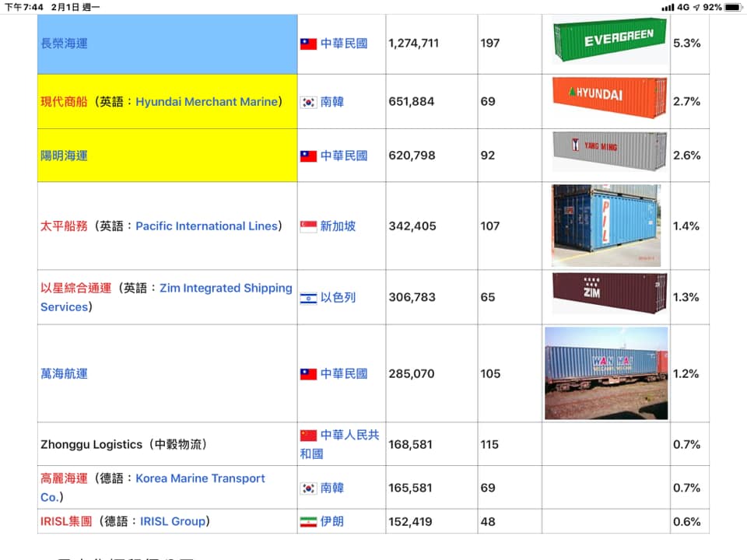747x560 pixels.
Task: Open the green Evergreen container image
Action: [x=610, y=40]
